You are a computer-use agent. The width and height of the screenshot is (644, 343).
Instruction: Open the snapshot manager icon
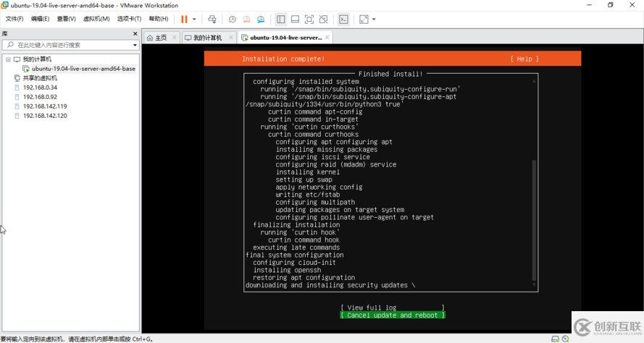(x=261, y=20)
